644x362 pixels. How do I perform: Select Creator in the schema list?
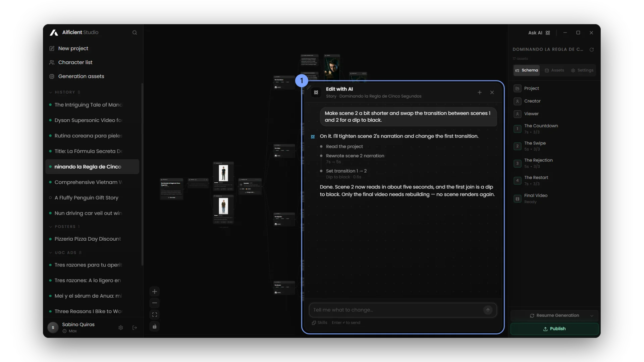pyautogui.click(x=554, y=101)
